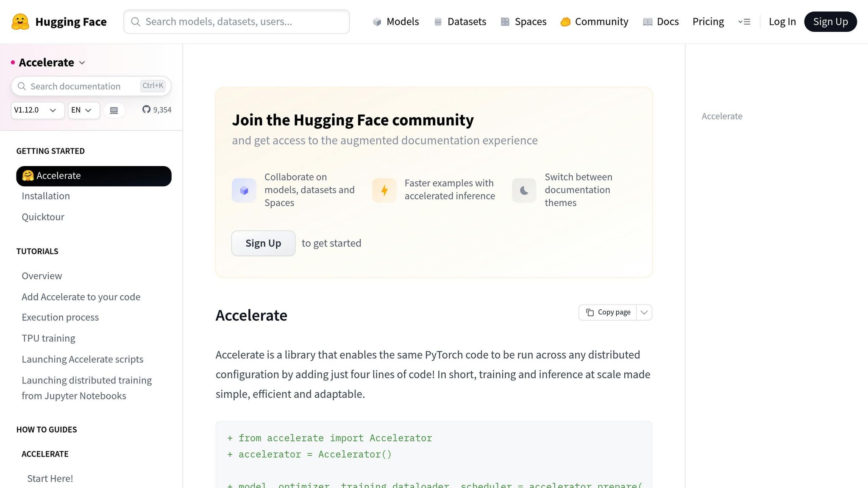Select Launching Accelerate scripts in sidebar
The width and height of the screenshot is (868, 488).
coord(83,359)
